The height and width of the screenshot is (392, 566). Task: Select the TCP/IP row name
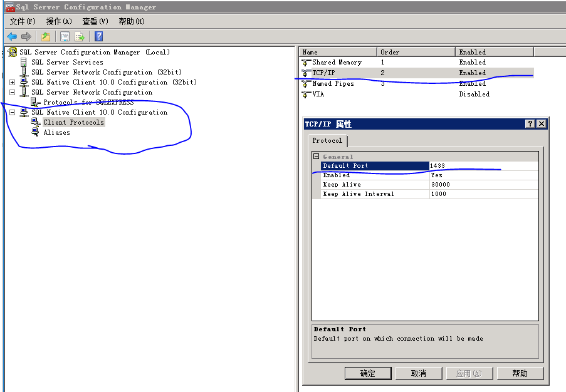click(323, 73)
